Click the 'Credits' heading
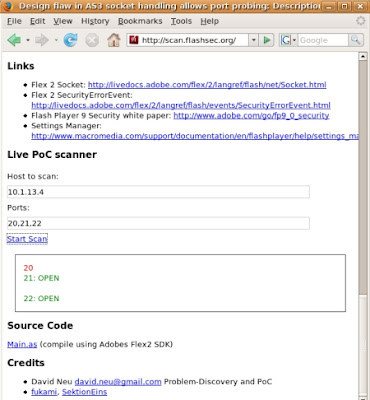 tap(26, 363)
